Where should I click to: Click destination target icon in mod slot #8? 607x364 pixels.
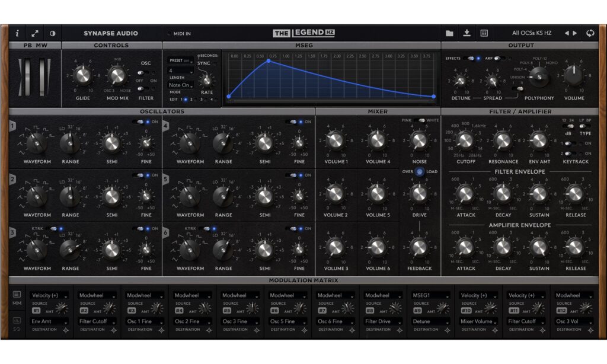(400, 330)
